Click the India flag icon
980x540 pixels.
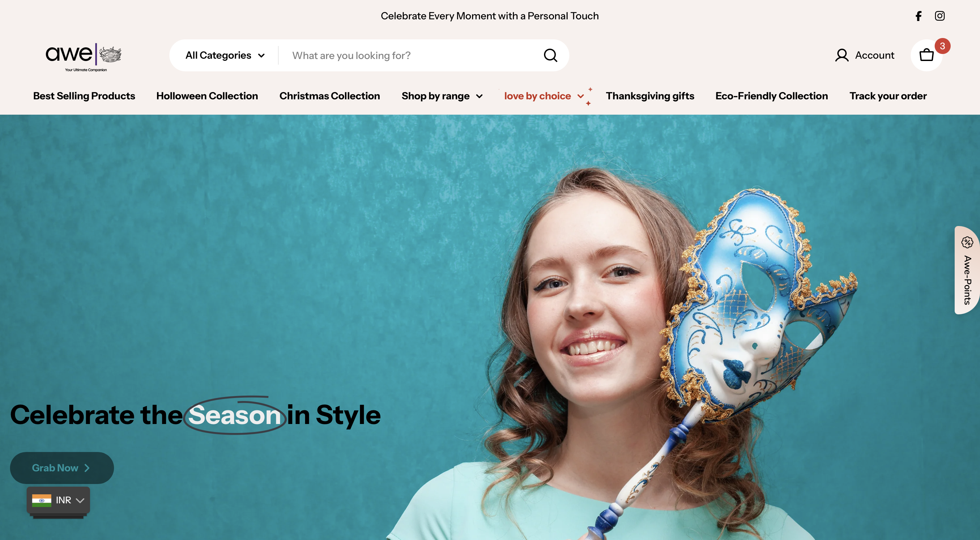pyautogui.click(x=41, y=500)
